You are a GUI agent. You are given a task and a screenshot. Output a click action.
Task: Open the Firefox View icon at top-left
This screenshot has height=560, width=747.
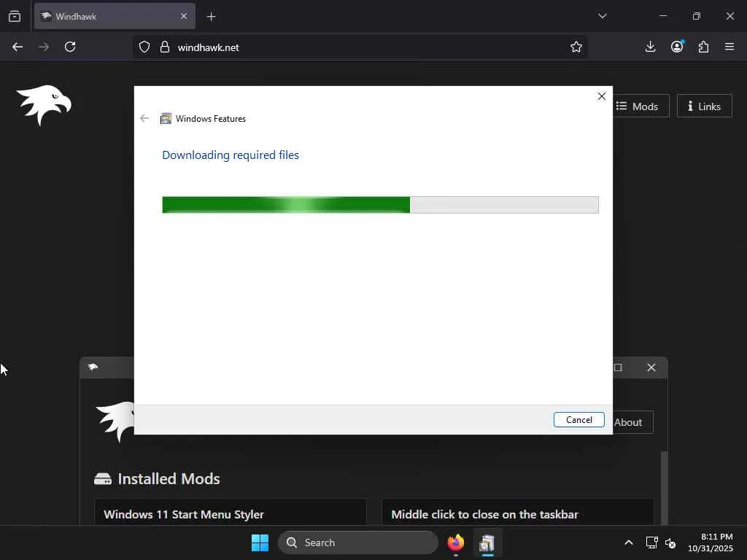click(x=15, y=17)
